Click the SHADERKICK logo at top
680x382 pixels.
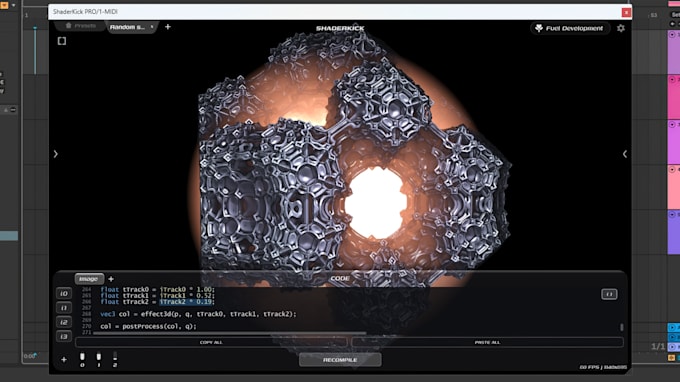pos(340,28)
